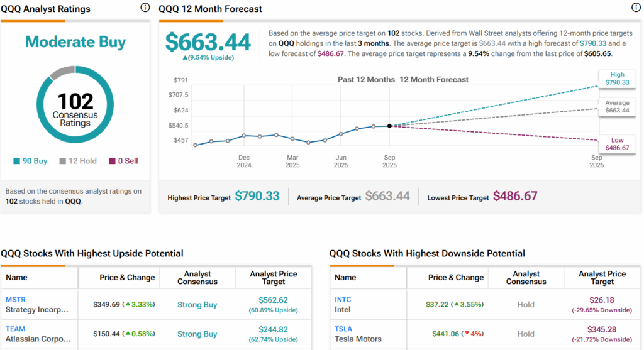Image resolution: width=644 pixels, height=350 pixels.
Task: Click the info icon beside QQQ Analyst Ratings
Action: pyautogui.click(x=145, y=8)
